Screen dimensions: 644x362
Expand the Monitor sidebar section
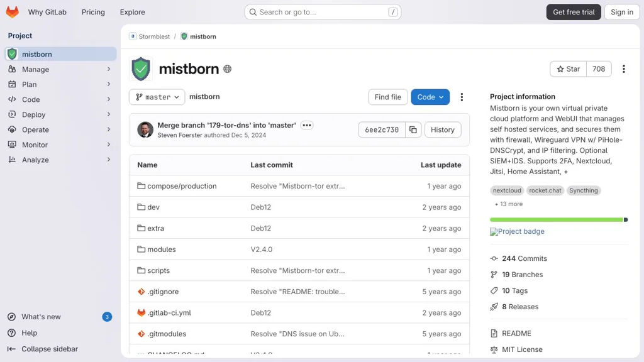pos(60,145)
